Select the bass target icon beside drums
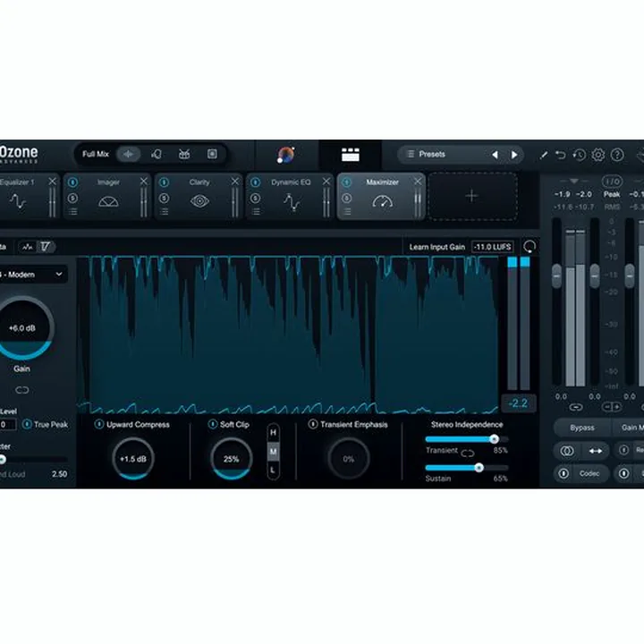This screenshot has height=644, width=644. tap(212, 155)
